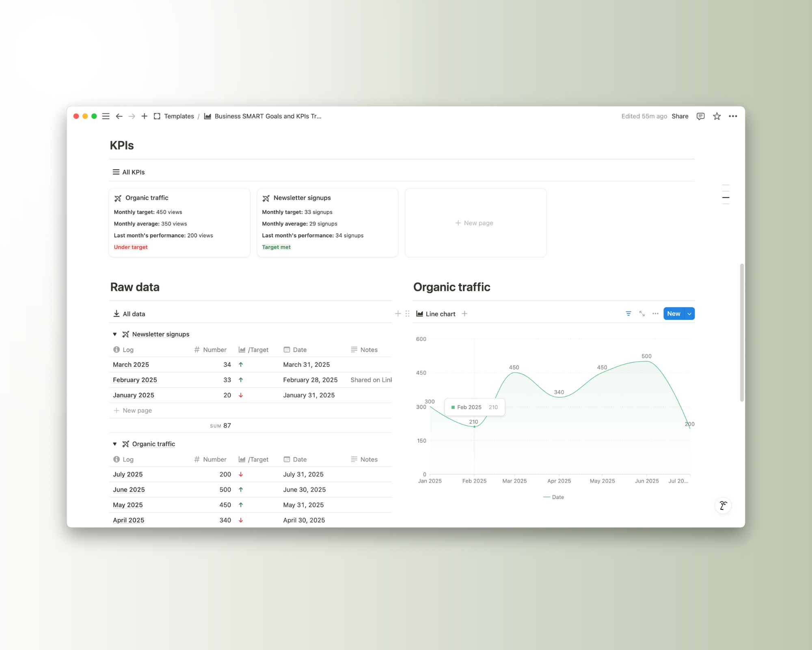Collapse the Newsletter signups table group
Screen dimensions: 812x650
point(115,334)
